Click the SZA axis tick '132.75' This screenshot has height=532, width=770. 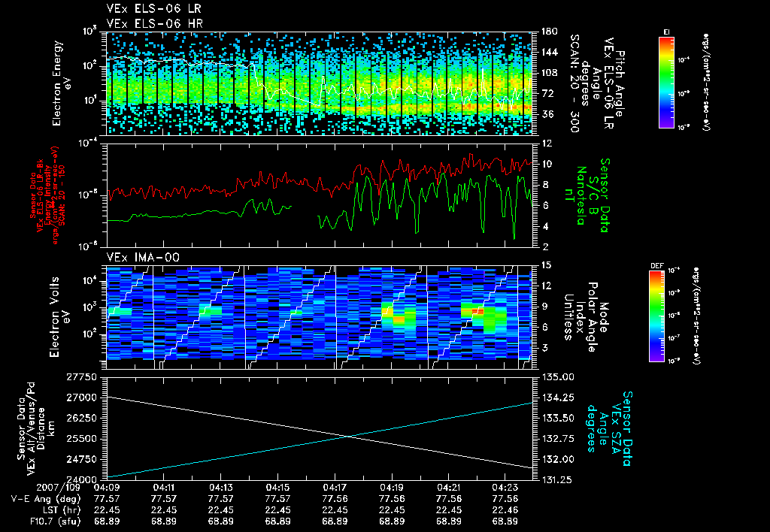(559, 439)
